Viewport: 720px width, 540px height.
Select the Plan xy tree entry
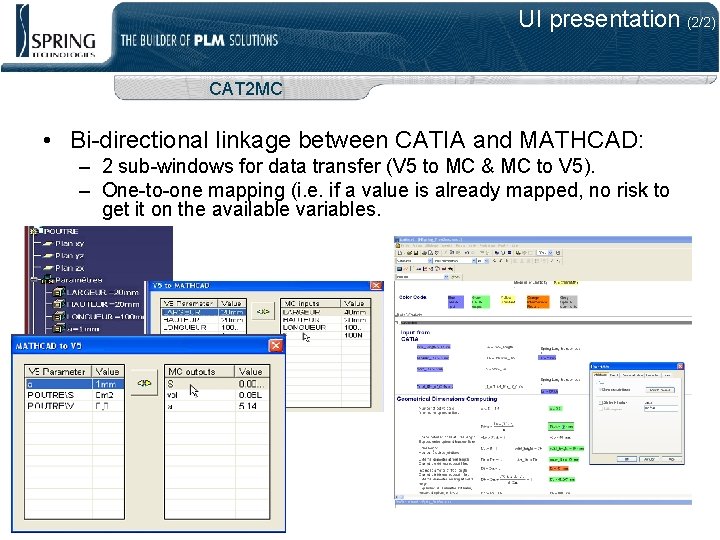69,243
